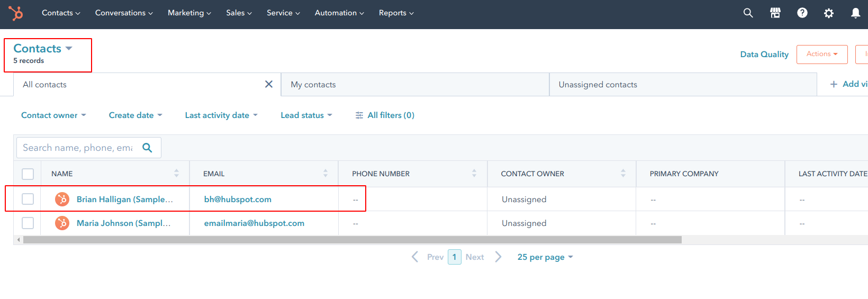Open the Lead status filter dropdown
This screenshot has height=299, width=868.
click(x=306, y=115)
